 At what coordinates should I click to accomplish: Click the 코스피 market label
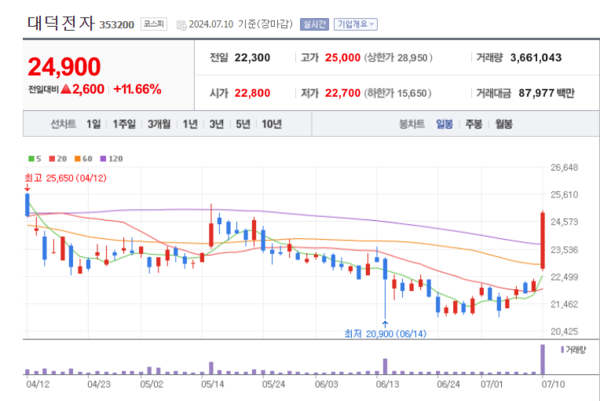click(x=153, y=24)
